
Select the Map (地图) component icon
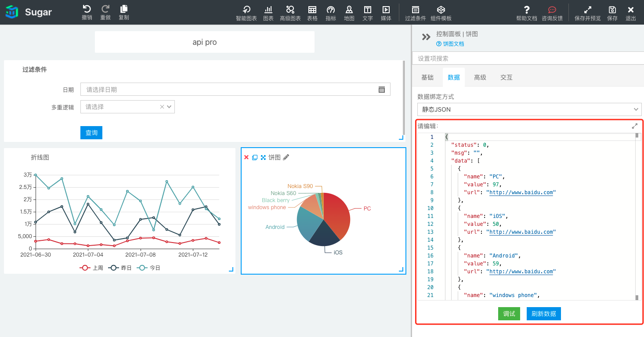pos(349,10)
